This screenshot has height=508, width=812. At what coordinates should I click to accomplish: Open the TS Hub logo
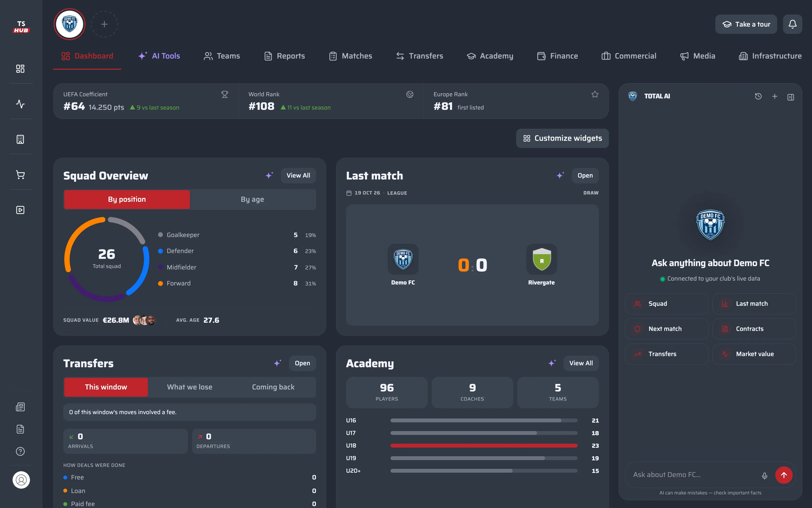coord(21,27)
